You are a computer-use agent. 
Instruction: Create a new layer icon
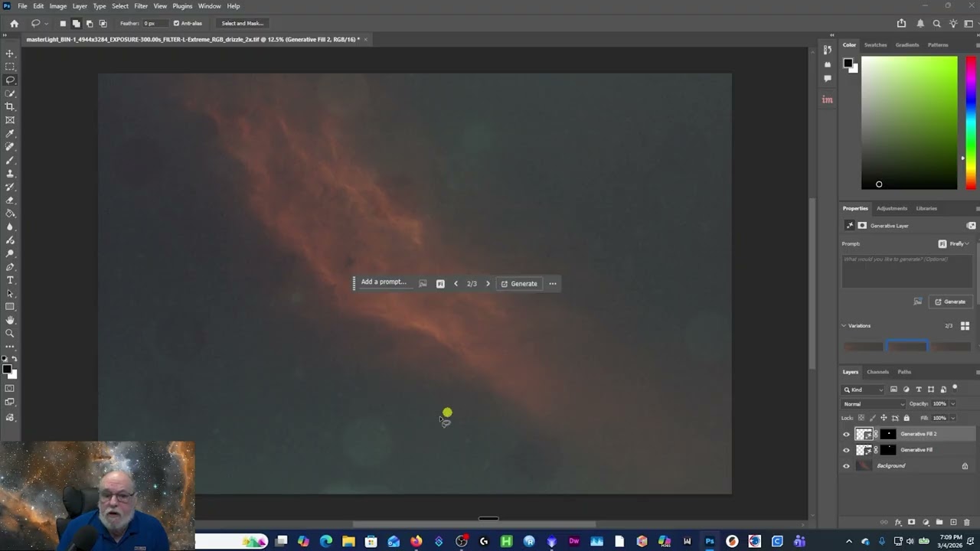tap(953, 522)
